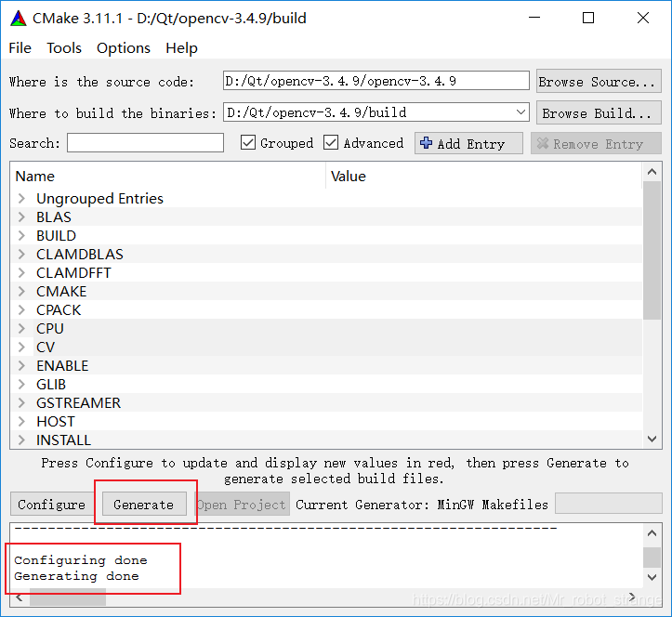Screen dimensions: 672x617
Task: Click Browse Source button
Action: (x=599, y=81)
